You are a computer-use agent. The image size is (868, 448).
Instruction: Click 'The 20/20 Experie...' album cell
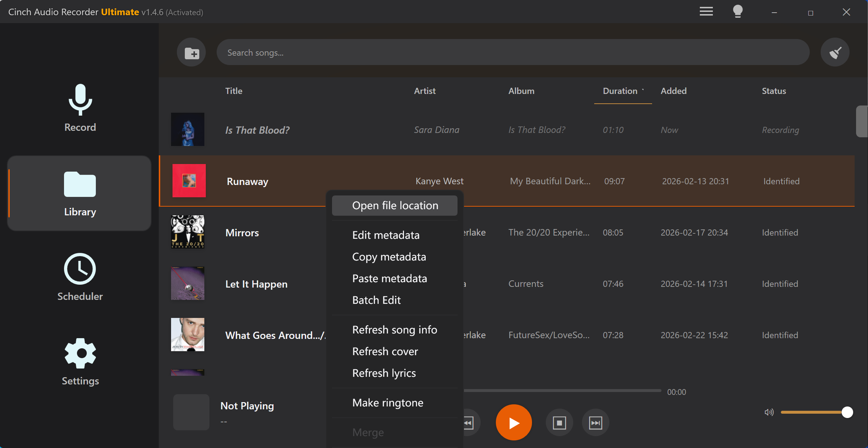[549, 232]
